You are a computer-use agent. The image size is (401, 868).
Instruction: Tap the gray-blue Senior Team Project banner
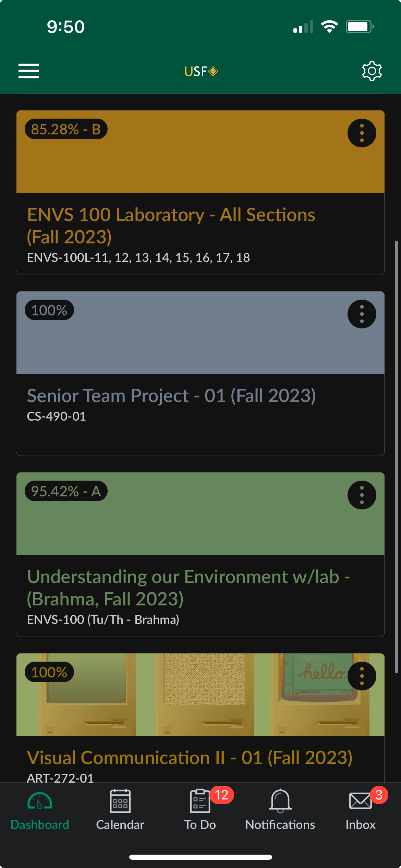tap(200, 333)
